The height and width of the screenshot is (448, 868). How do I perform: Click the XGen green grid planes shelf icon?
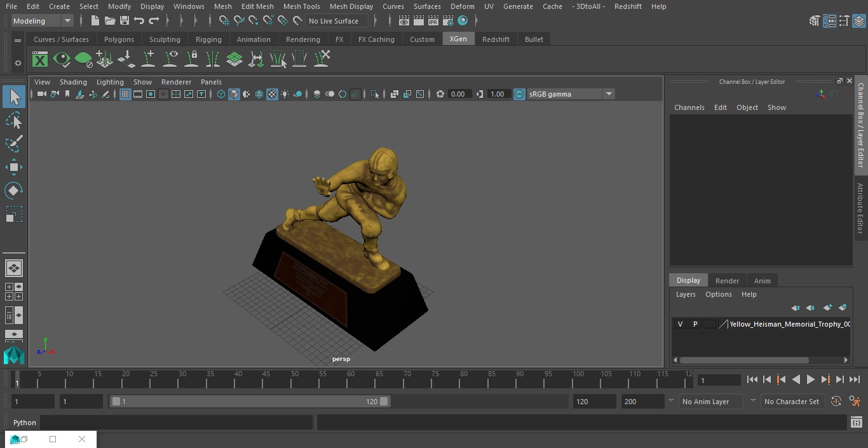pos(234,60)
